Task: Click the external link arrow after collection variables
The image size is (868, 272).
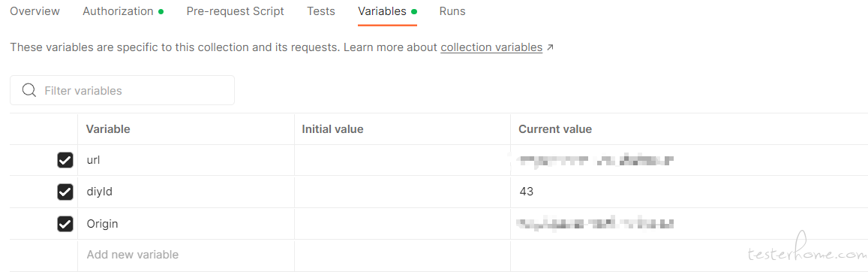Action: [550, 47]
